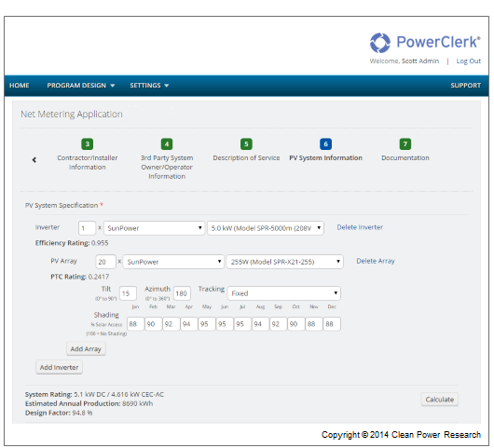Screen dimensions: 494x448
Task: Click the Tilt input field
Action: pos(128,293)
